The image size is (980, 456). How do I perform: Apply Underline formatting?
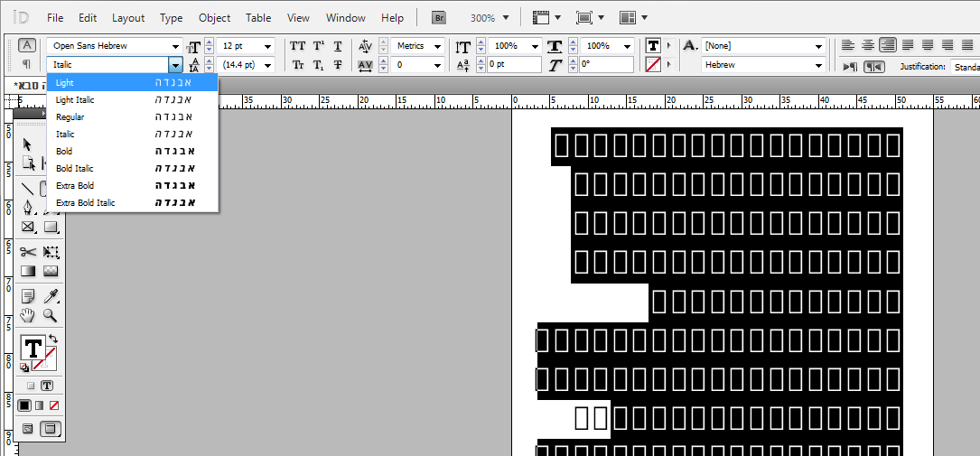coord(338,46)
